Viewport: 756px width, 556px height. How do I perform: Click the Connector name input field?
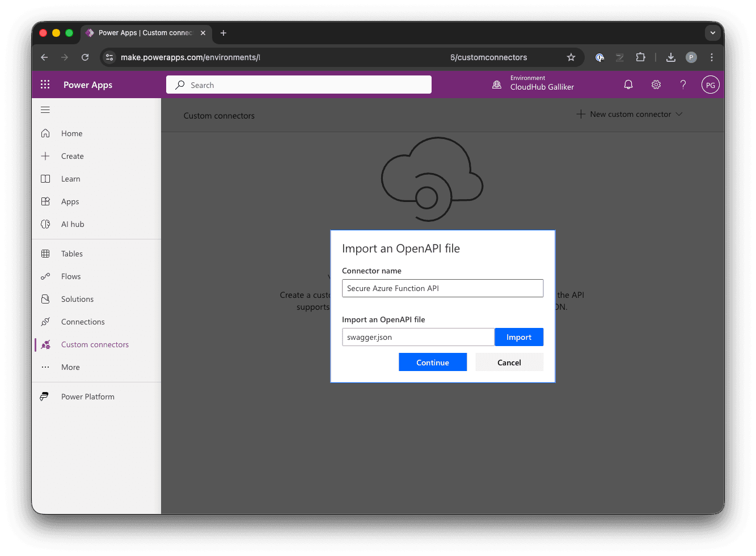[x=442, y=288]
